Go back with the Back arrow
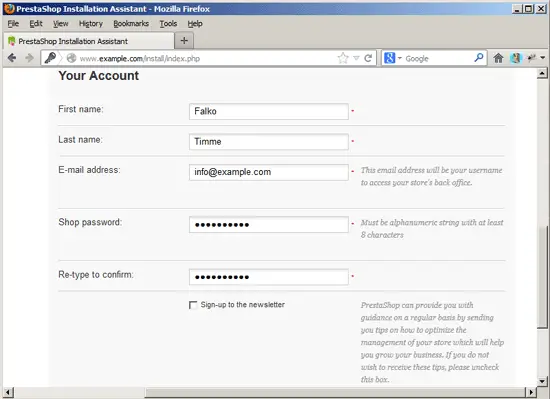The height and width of the screenshot is (399, 550). [x=12, y=58]
